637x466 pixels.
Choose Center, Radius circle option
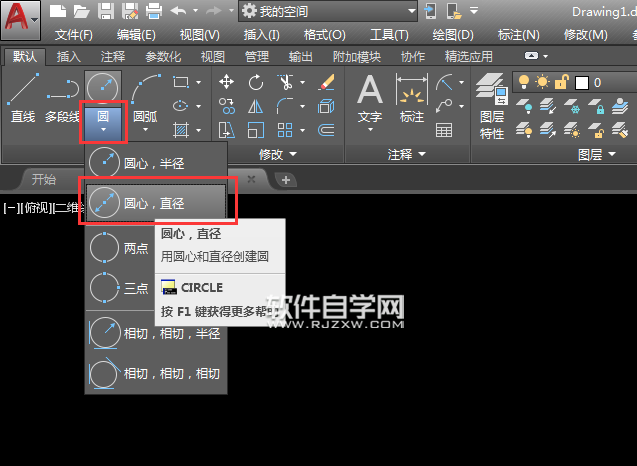click(156, 163)
